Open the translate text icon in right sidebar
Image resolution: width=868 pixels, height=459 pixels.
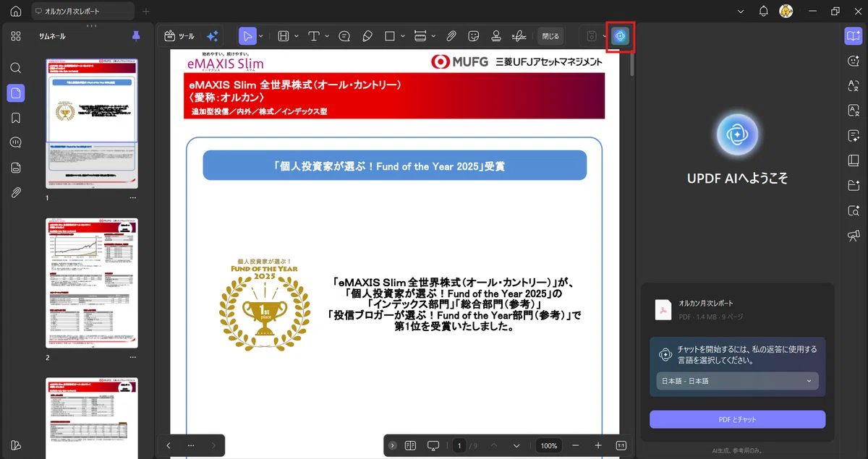(853, 86)
